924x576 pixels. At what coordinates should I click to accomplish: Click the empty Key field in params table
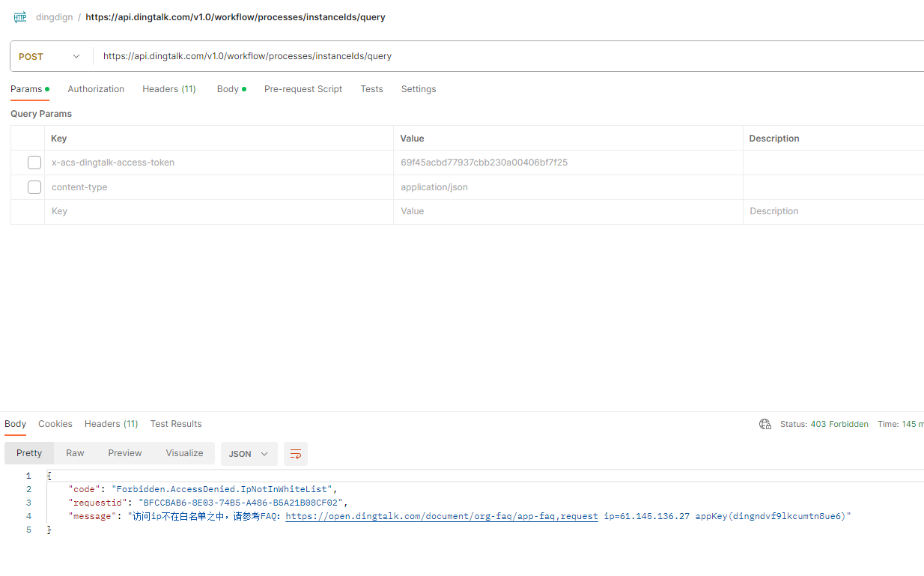pyautogui.click(x=219, y=211)
